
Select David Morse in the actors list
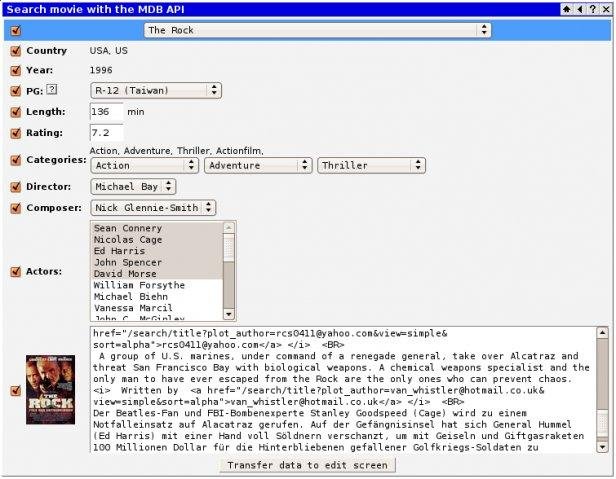157,274
